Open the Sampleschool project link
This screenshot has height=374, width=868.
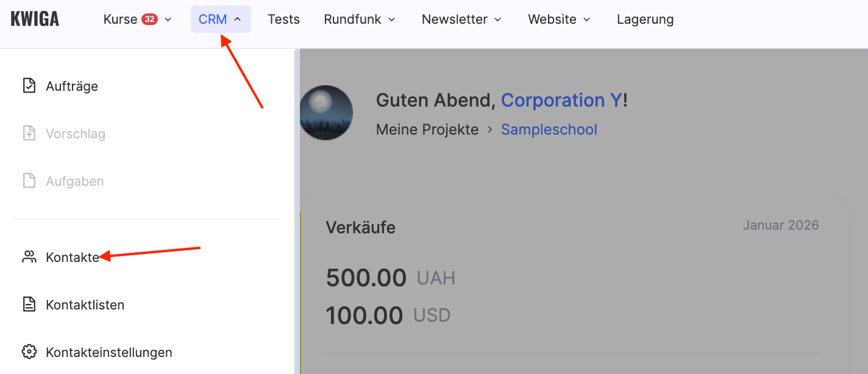[x=549, y=130]
